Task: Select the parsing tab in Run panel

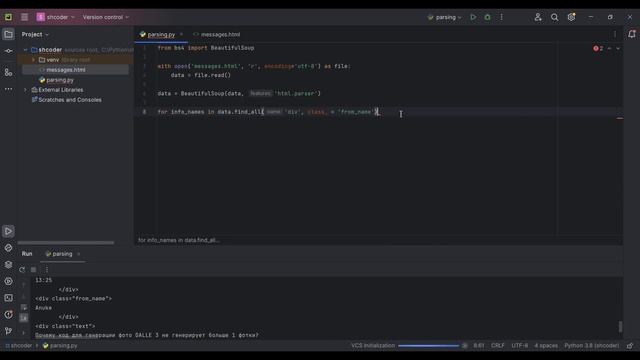Action: 62,254
